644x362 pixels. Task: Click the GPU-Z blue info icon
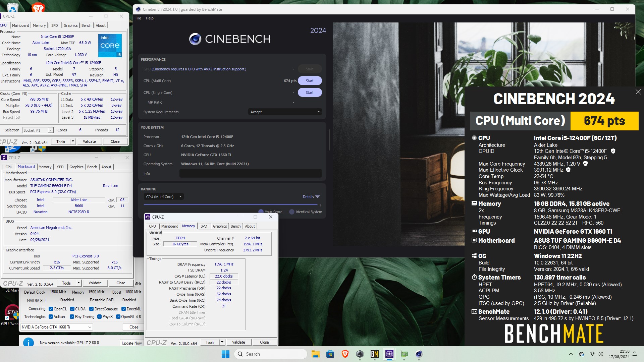(x=29, y=342)
